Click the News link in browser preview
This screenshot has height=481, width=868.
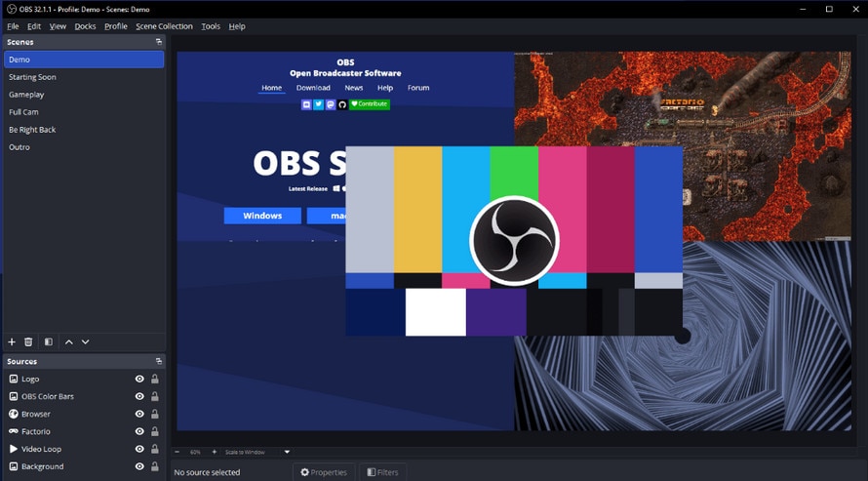[354, 88]
